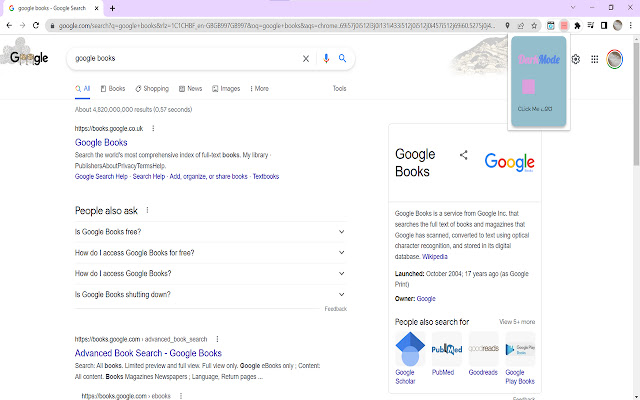Open options dots beside books.google.co.uk
Viewport: 640px width, 400px height.
coord(153,129)
